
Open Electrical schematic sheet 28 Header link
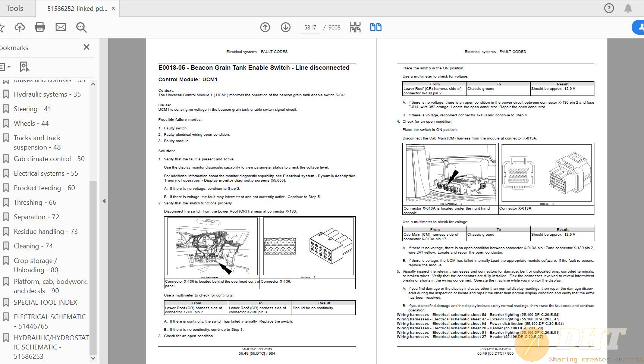(x=470, y=328)
